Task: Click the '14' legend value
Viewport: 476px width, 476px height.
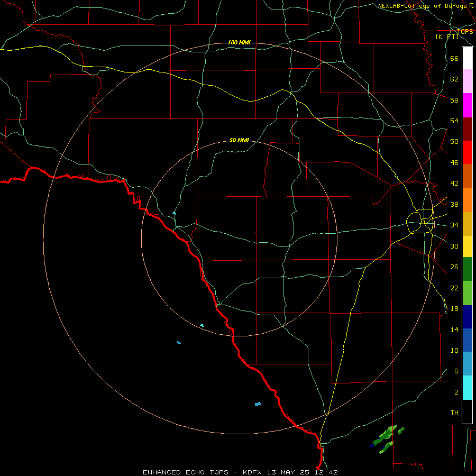Action: (454, 329)
